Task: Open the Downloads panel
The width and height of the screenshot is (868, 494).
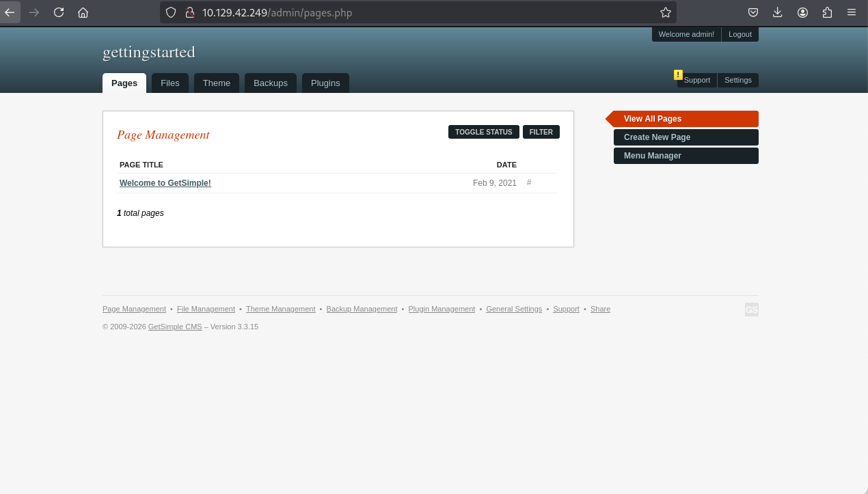Action: [778, 12]
